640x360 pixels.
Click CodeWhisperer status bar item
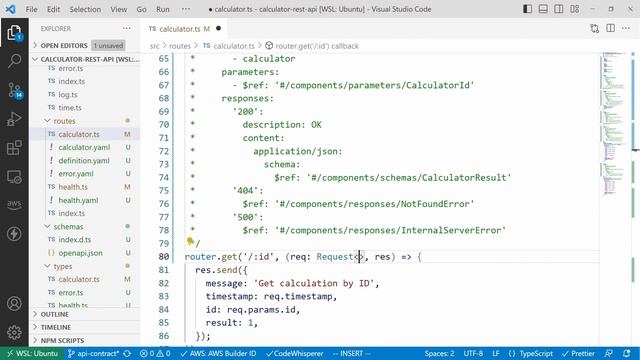point(295,353)
